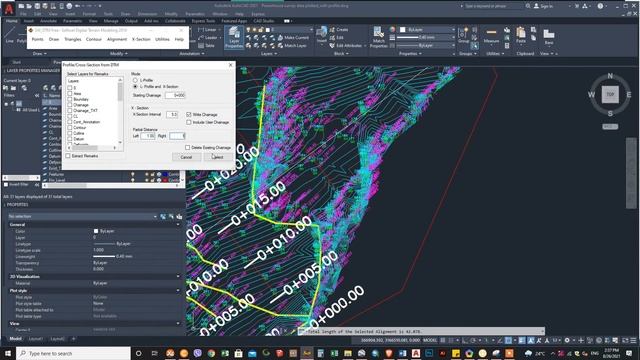Close the Profile/Cross-Section dialog

[231, 64]
